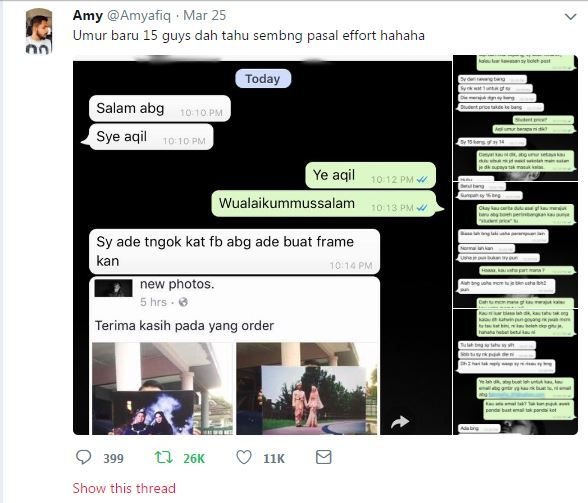Open top-right chat screenshot thumbnail
The height and width of the screenshot is (503, 588).
click(515, 118)
